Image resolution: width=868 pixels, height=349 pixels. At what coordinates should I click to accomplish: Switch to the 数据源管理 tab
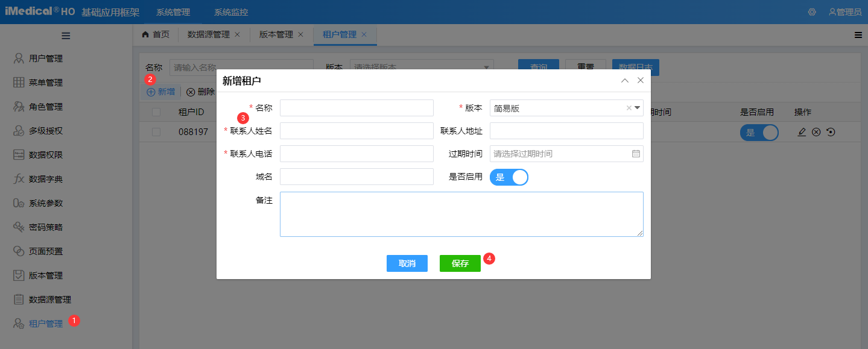[x=209, y=34]
